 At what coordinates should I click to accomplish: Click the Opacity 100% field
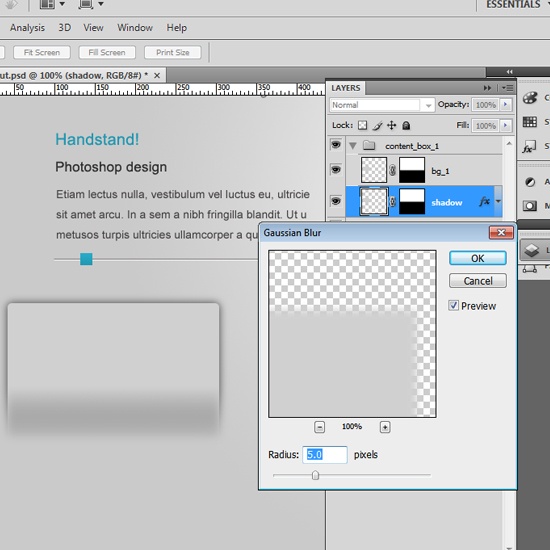click(485, 105)
